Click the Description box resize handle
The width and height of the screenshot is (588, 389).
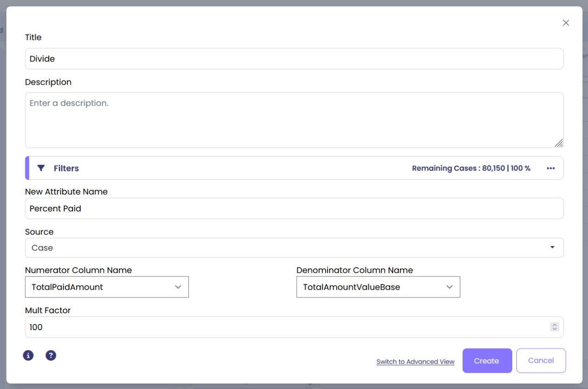[x=559, y=143]
